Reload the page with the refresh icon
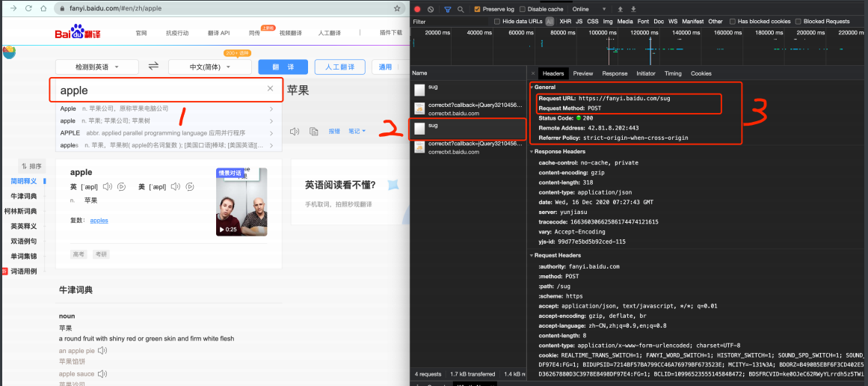This screenshot has height=386, width=868. pyautogui.click(x=29, y=8)
